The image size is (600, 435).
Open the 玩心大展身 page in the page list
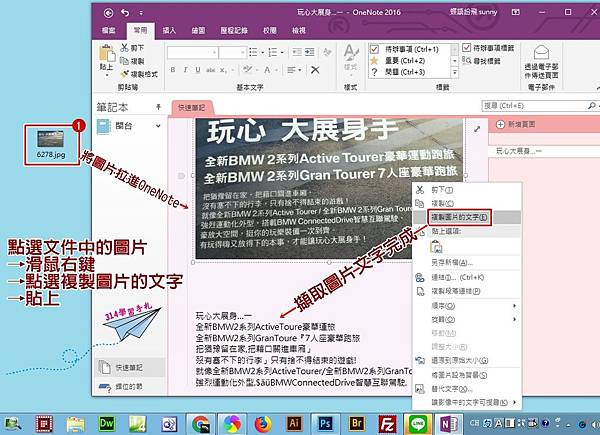544,151
